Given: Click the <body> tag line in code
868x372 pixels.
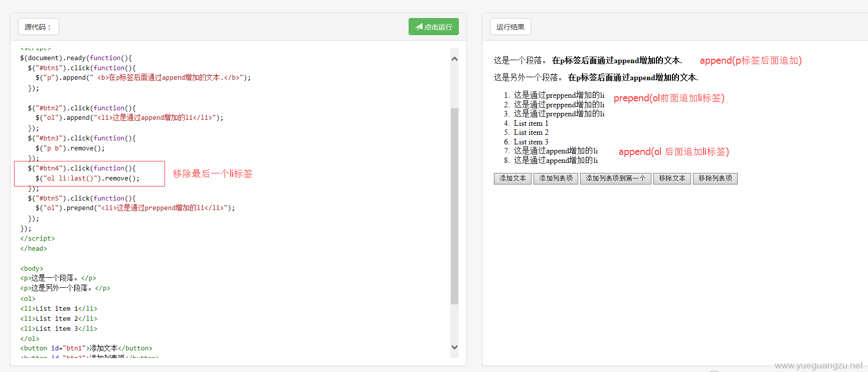Looking at the screenshot, I should [x=32, y=268].
